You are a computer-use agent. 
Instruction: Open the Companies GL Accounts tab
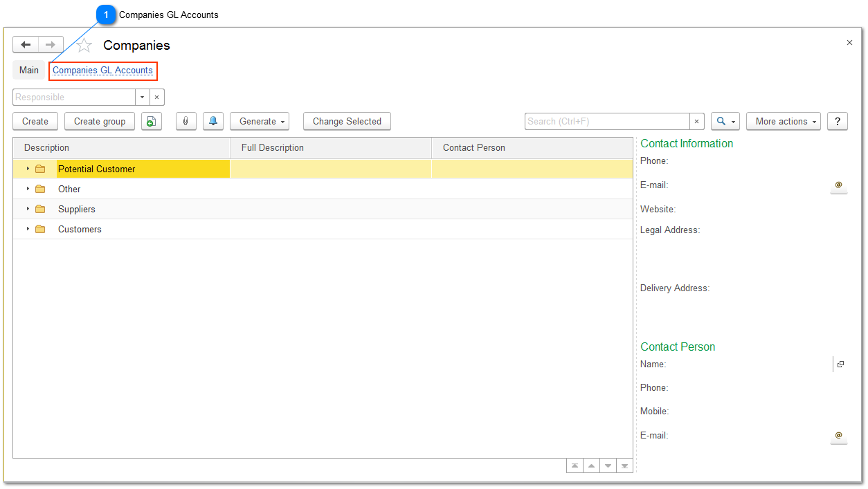pos(102,70)
